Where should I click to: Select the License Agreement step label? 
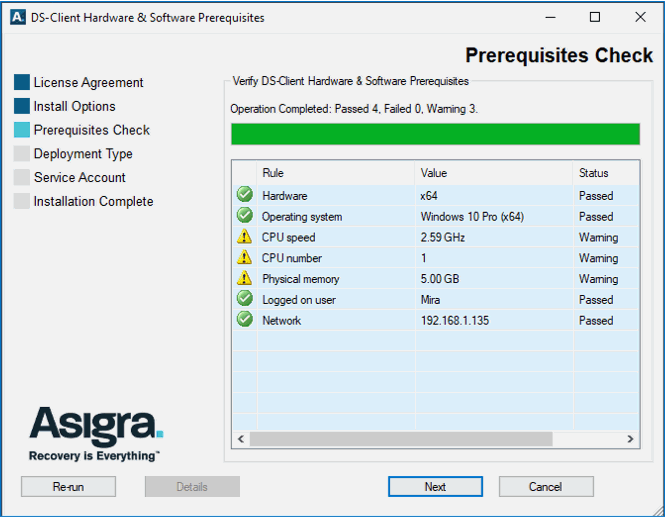(88, 82)
